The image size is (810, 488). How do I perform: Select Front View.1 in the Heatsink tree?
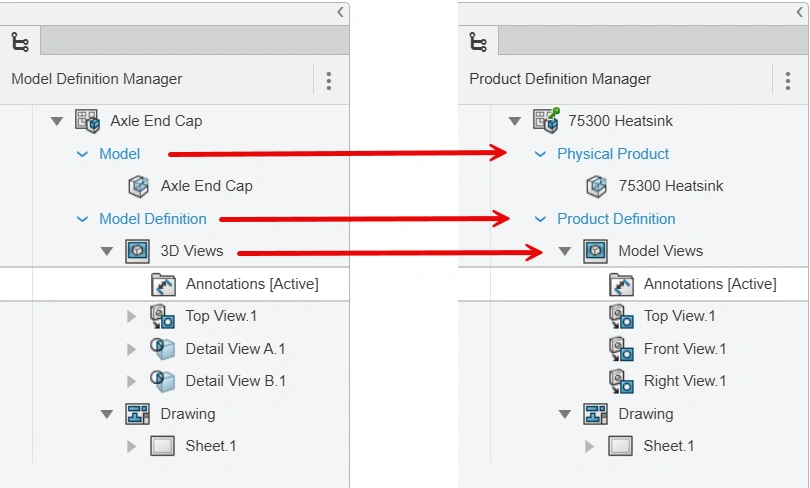(685, 349)
